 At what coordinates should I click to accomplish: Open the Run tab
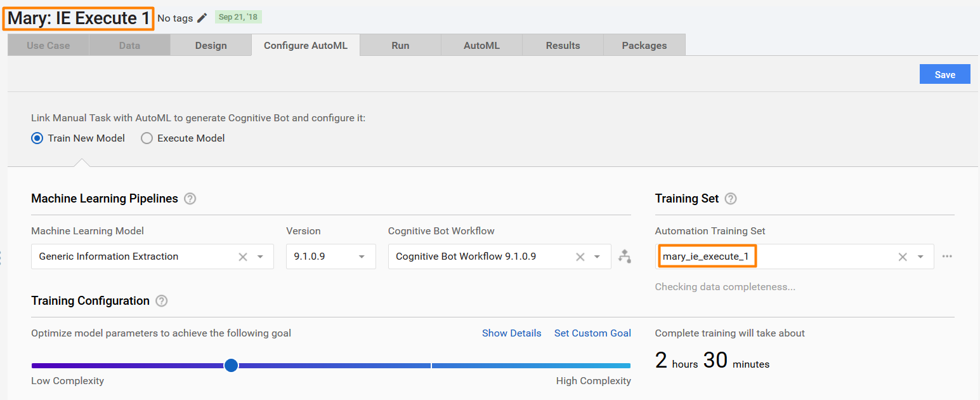[x=400, y=45]
